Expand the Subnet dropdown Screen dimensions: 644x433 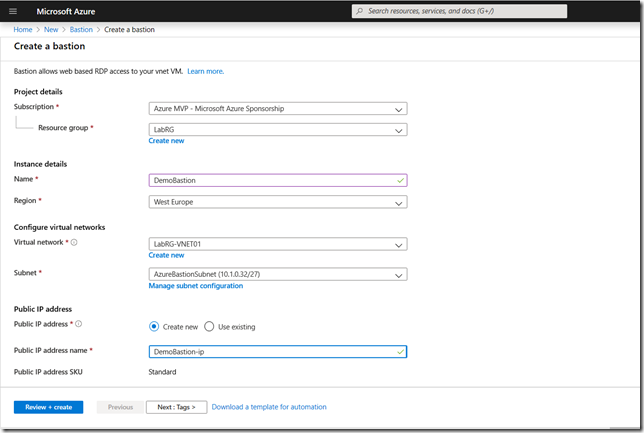pyautogui.click(x=278, y=274)
